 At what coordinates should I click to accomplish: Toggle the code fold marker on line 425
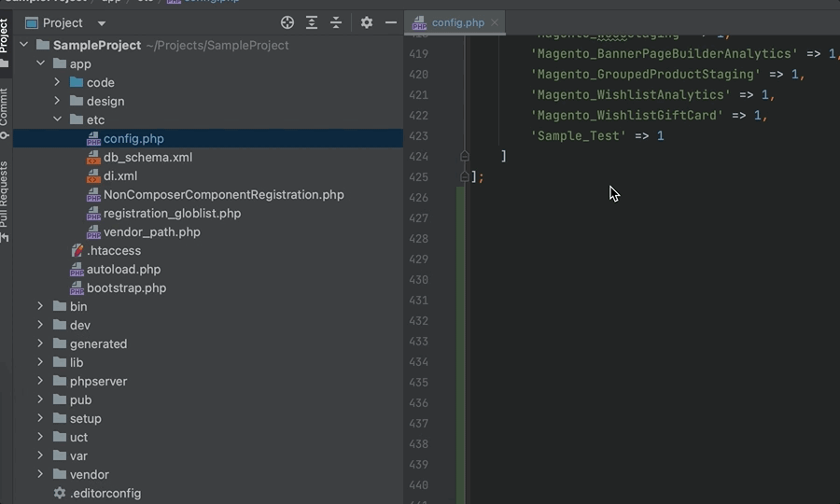point(465,176)
